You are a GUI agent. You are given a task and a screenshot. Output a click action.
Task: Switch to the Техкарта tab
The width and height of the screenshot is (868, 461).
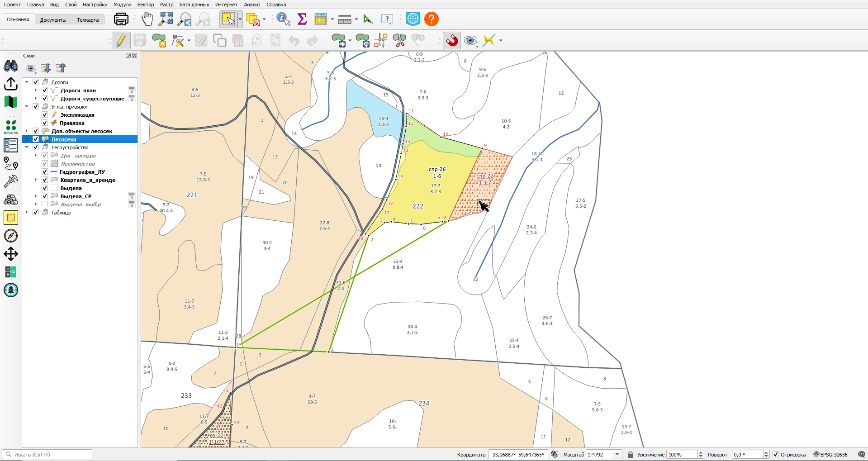(88, 20)
